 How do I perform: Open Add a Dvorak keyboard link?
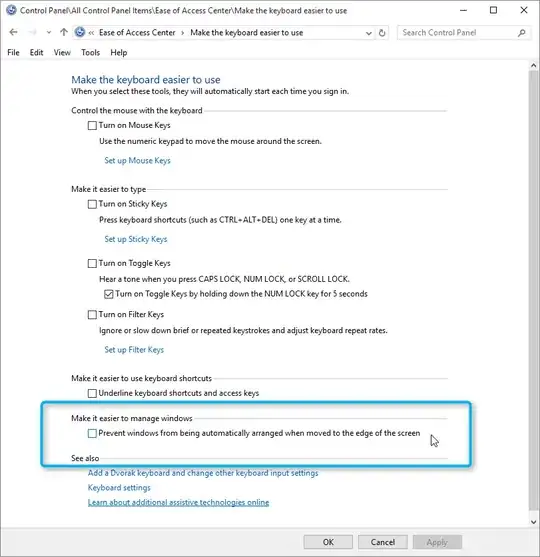click(x=203, y=473)
